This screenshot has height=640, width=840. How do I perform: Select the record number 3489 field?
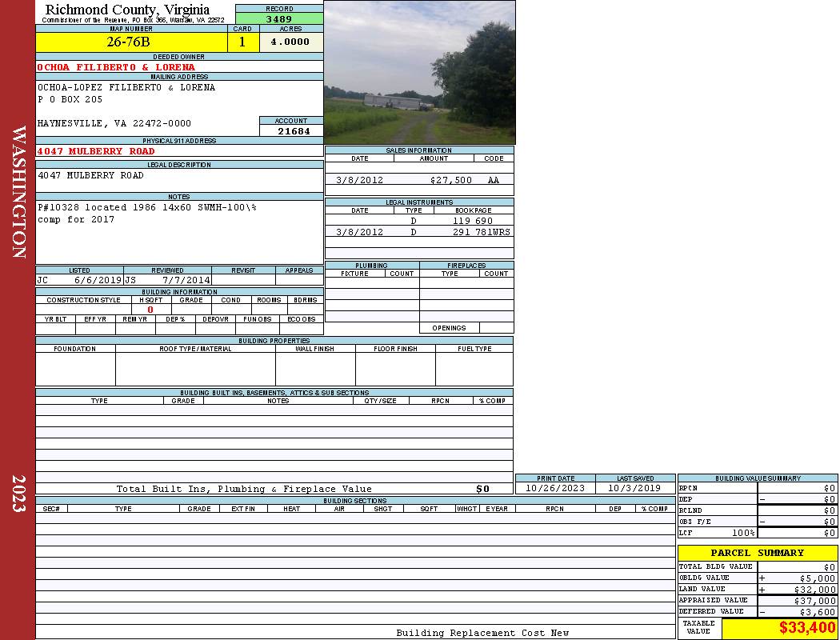[279, 18]
